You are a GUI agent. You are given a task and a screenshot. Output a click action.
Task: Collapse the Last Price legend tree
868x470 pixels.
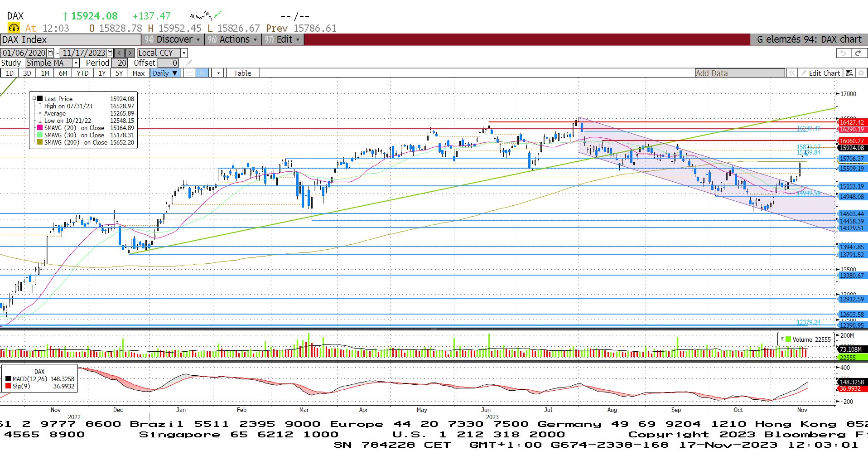pos(34,98)
